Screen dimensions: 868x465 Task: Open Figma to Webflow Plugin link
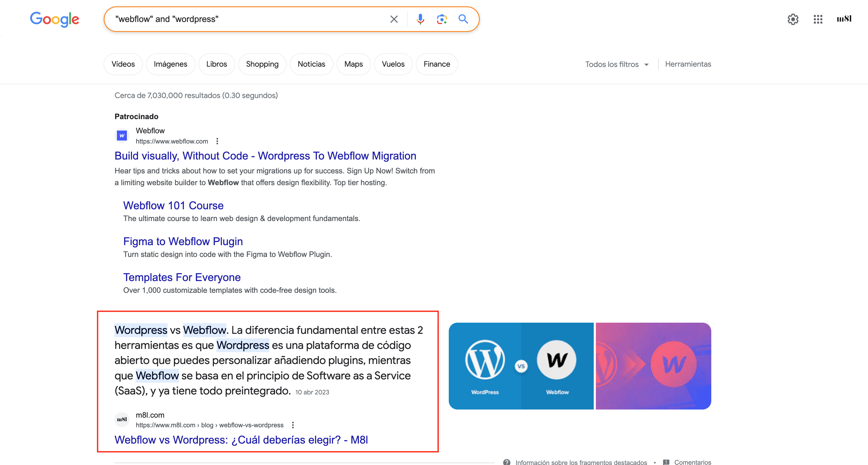coord(183,242)
